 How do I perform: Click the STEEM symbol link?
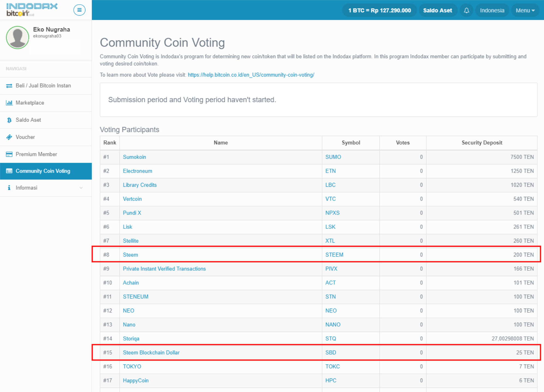point(334,255)
